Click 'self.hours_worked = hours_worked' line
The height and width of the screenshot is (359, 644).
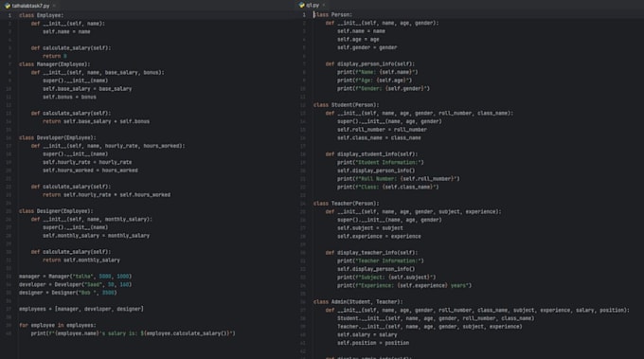(x=90, y=171)
